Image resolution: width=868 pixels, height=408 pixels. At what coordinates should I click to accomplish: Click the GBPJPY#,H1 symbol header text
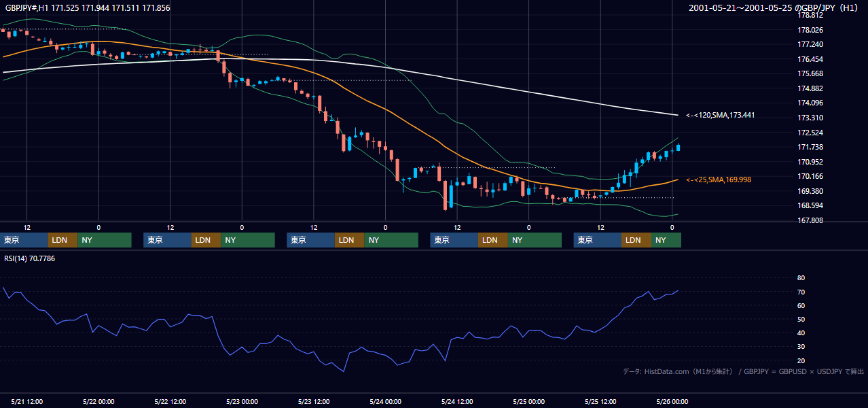click(88, 7)
